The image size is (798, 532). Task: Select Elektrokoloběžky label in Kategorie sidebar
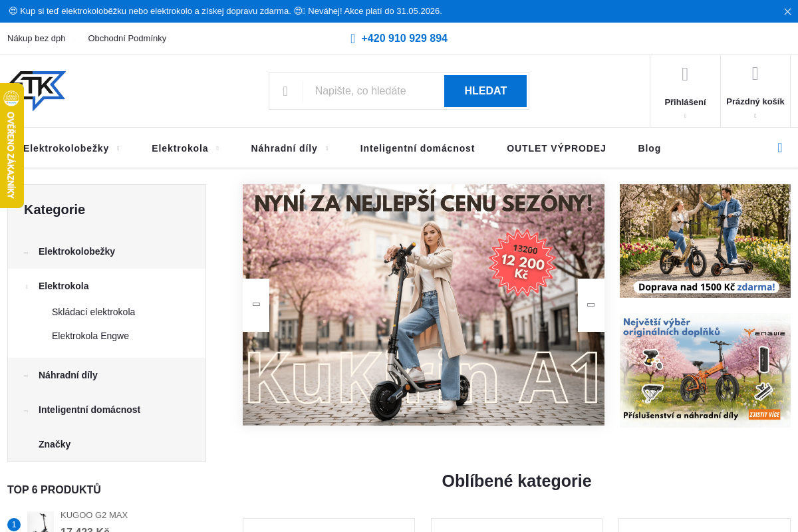tap(76, 251)
